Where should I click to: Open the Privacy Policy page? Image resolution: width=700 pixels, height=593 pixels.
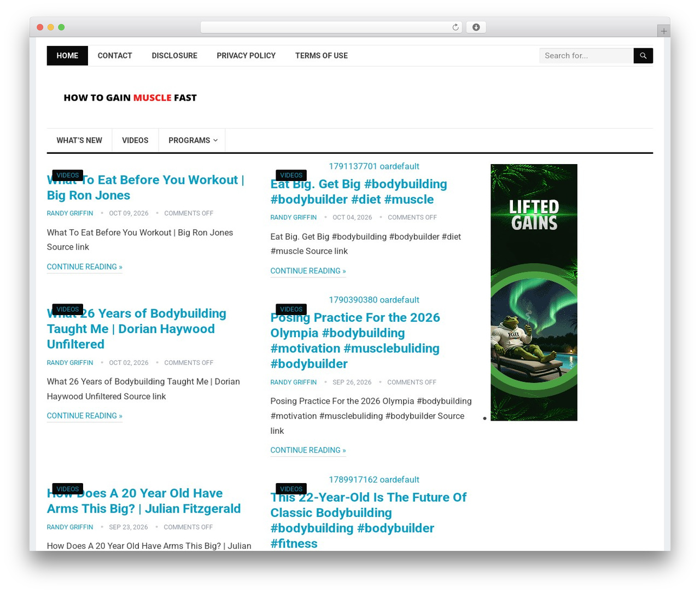pos(246,56)
